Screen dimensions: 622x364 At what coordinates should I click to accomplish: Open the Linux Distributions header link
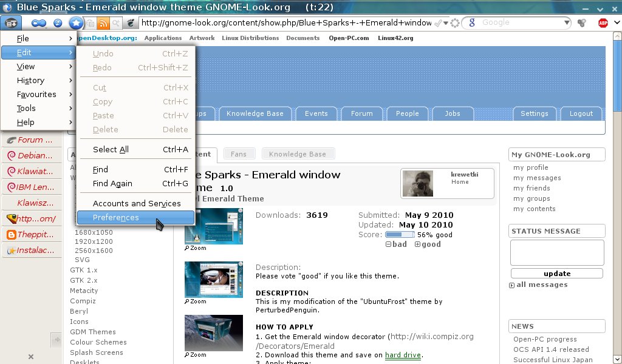pos(250,38)
